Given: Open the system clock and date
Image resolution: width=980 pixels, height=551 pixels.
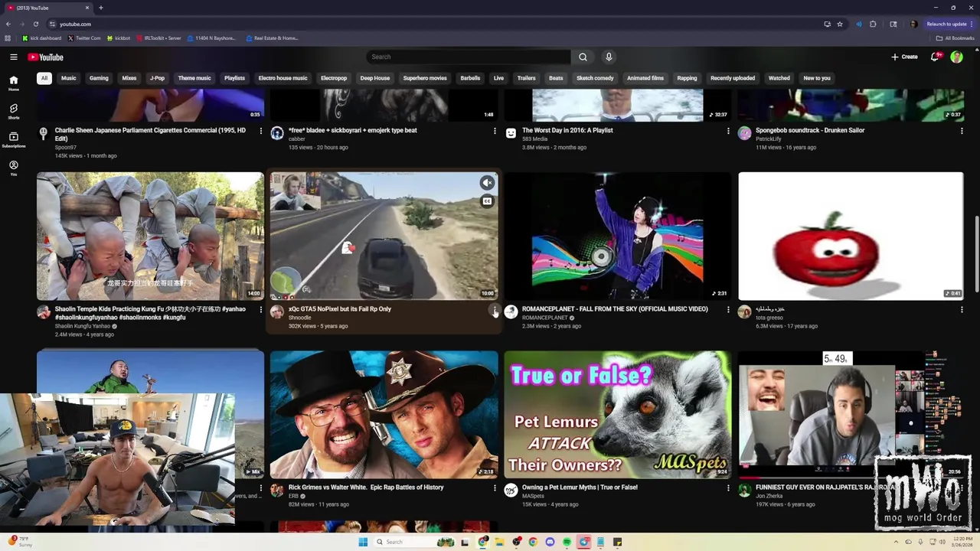Looking at the screenshot, I should (x=963, y=542).
